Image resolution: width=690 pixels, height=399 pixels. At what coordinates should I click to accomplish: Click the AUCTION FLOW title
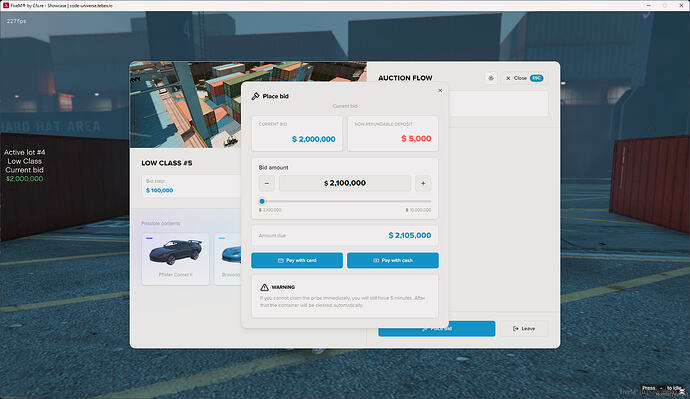pyautogui.click(x=405, y=78)
